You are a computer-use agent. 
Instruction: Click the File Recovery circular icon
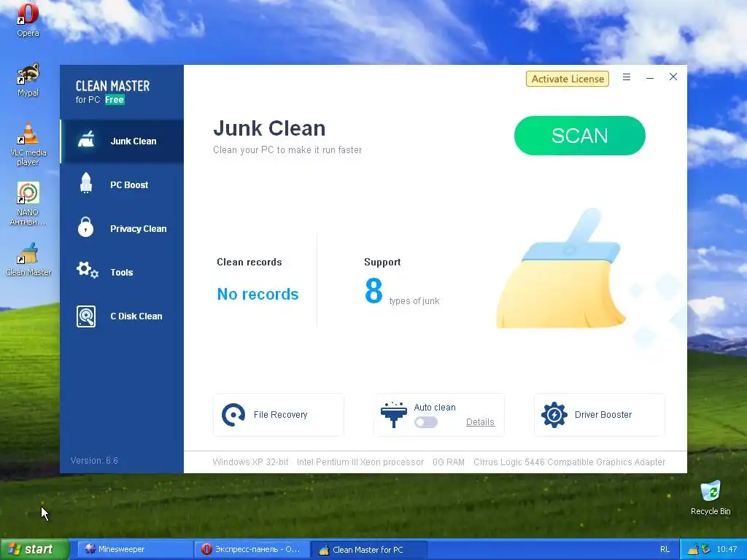[233, 415]
